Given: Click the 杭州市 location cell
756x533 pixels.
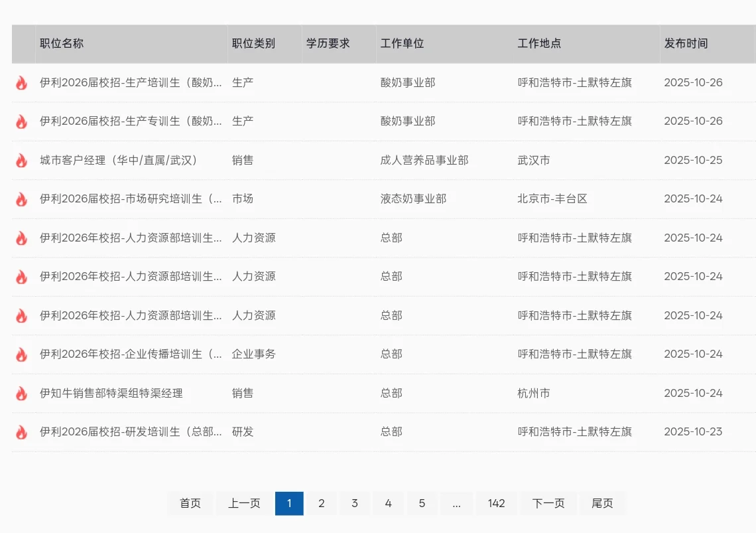Looking at the screenshot, I should 534,394.
